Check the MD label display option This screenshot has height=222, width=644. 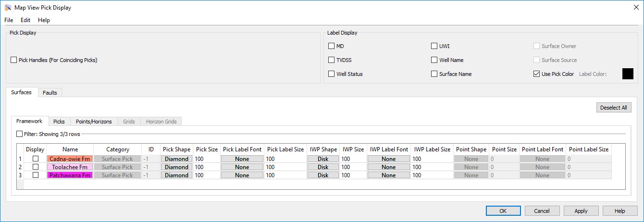(332, 46)
